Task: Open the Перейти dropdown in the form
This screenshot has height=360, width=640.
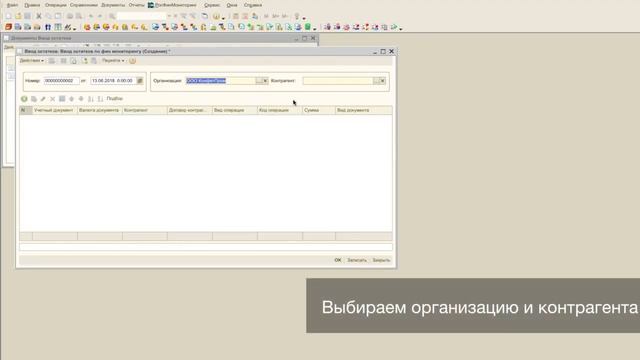Action: pyautogui.click(x=113, y=60)
